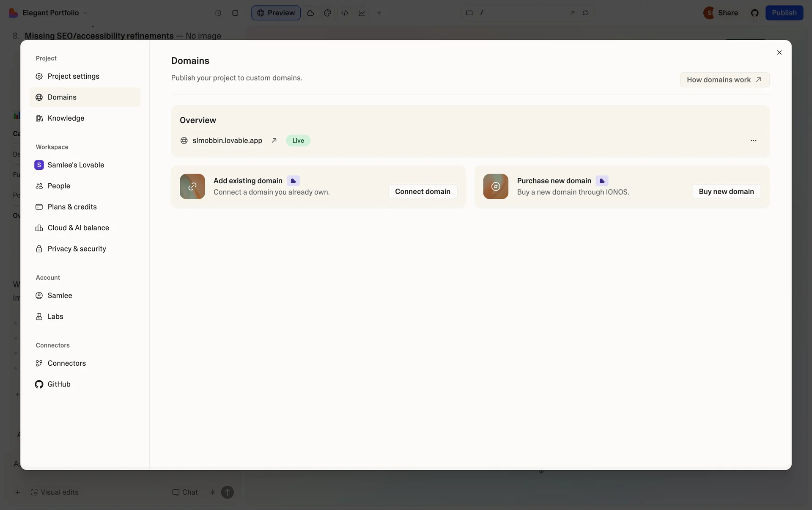The width and height of the screenshot is (812, 510).
Task: Close the Domains settings dialog
Action: (x=779, y=52)
